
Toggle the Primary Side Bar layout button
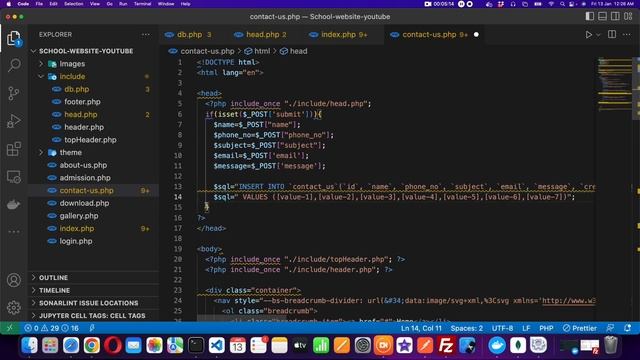[590, 16]
